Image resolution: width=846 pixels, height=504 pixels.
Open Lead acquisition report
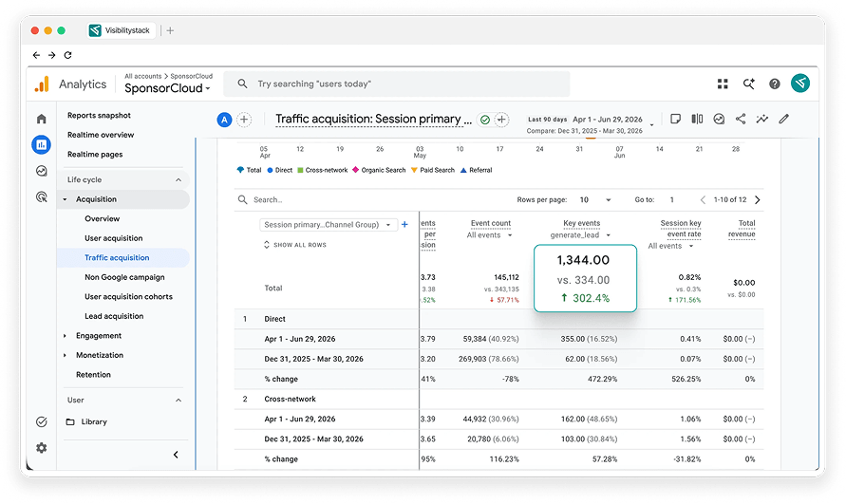pyautogui.click(x=114, y=316)
